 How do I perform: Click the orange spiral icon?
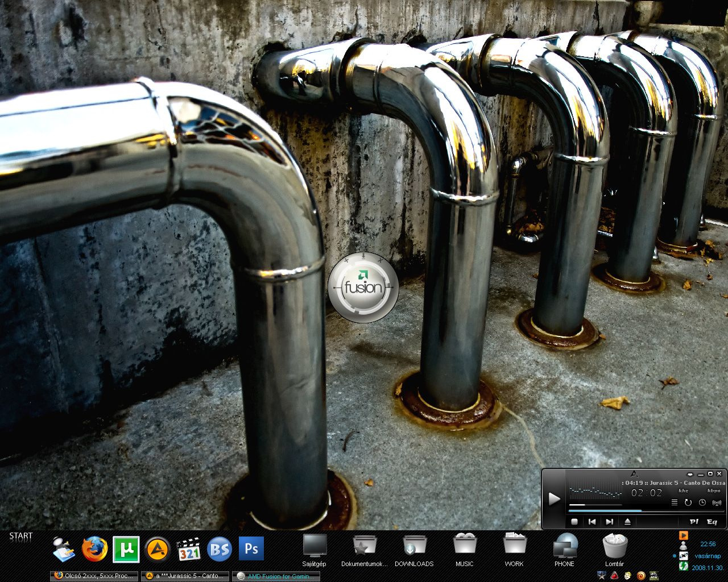[x=641, y=575]
